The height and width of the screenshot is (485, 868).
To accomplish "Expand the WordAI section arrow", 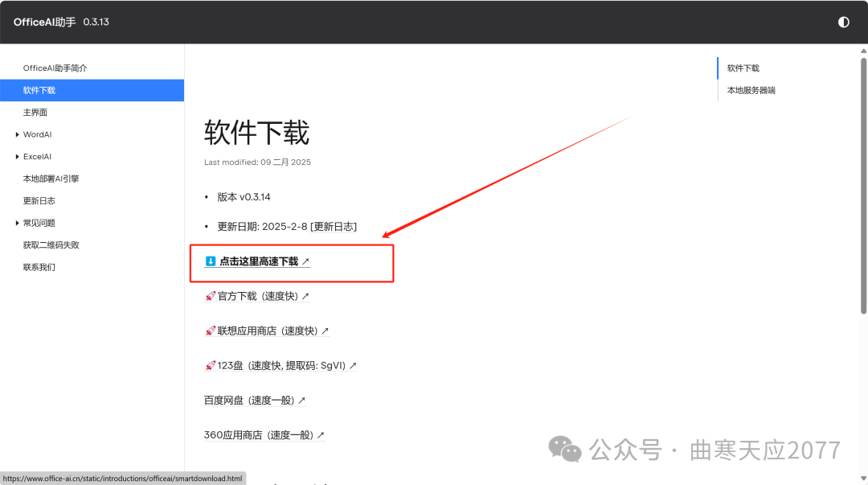I will point(17,134).
